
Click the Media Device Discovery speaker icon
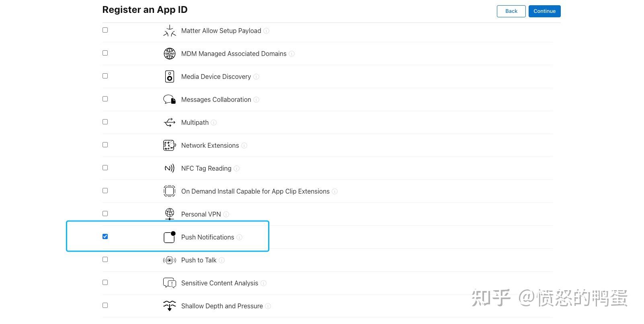[170, 76]
